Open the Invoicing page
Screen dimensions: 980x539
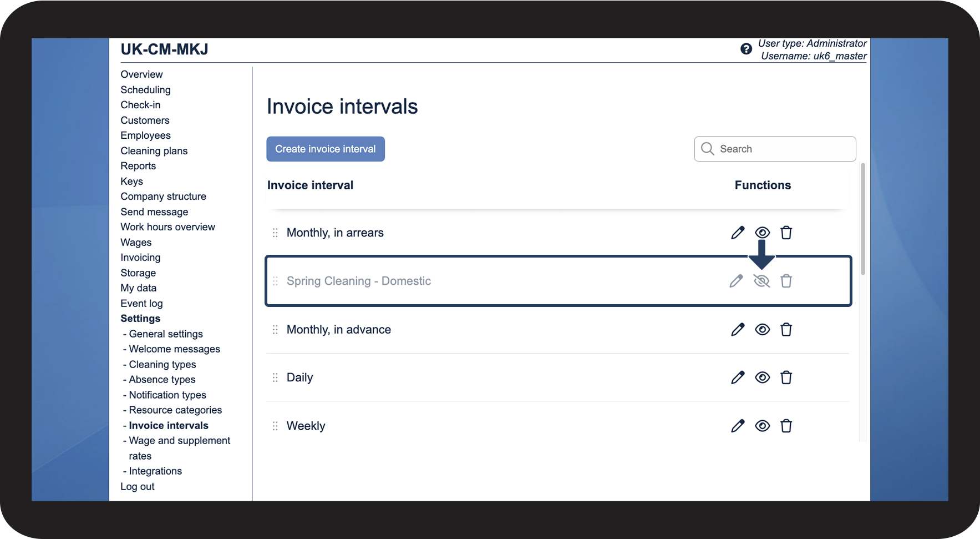[140, 258]
